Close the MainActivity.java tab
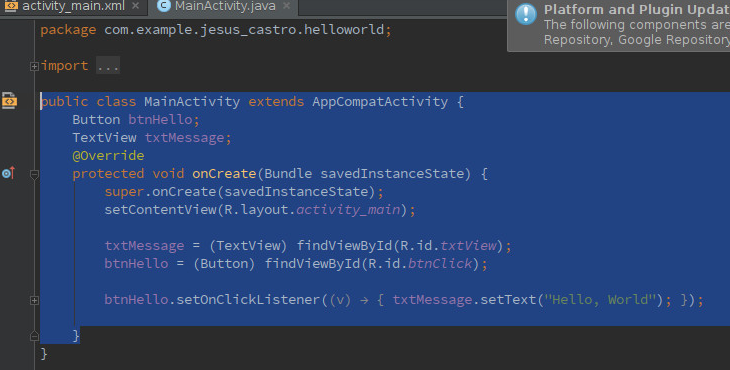The image size is (730, 370). tap(286, 6)
